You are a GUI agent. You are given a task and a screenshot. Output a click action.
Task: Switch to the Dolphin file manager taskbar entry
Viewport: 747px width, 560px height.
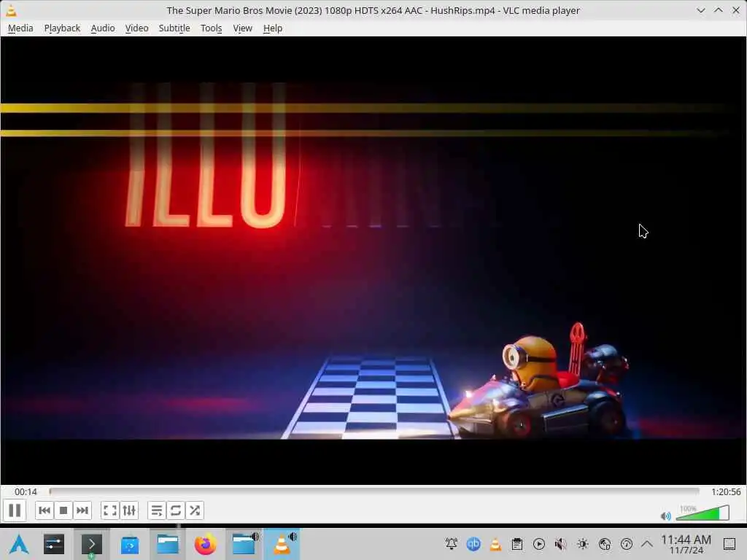point(168,544)
